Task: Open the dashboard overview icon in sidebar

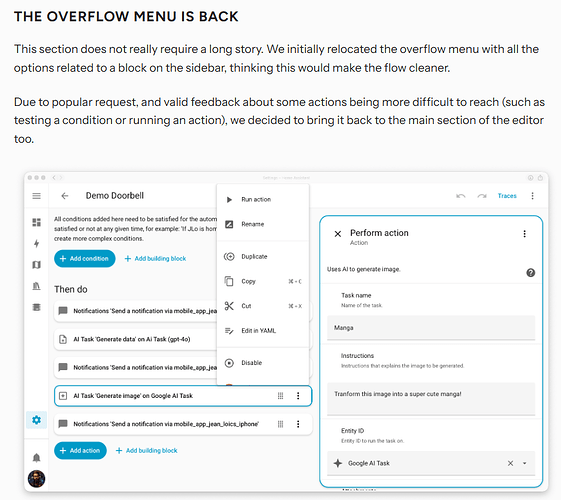Action: pos(36,222)
